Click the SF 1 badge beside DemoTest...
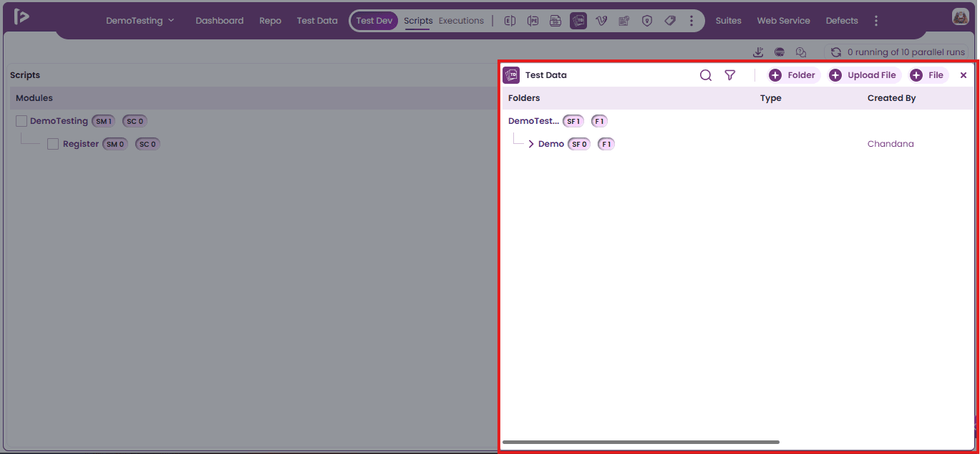Viewport: 980px width, 454px height. tap(573, 121)
